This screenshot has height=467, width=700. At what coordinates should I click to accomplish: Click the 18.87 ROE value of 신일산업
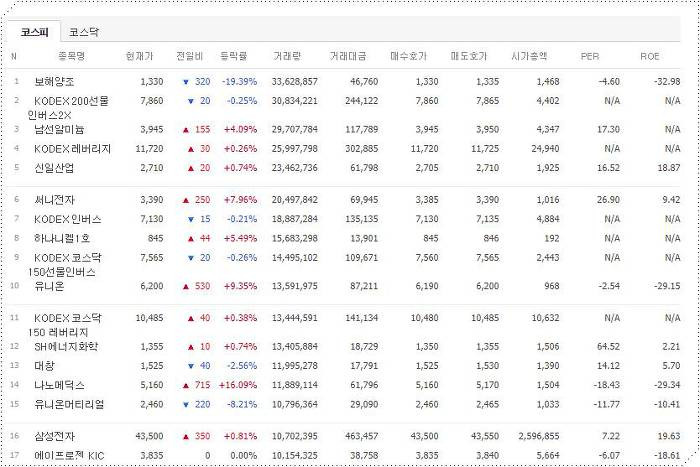click(x=669, y=168)
